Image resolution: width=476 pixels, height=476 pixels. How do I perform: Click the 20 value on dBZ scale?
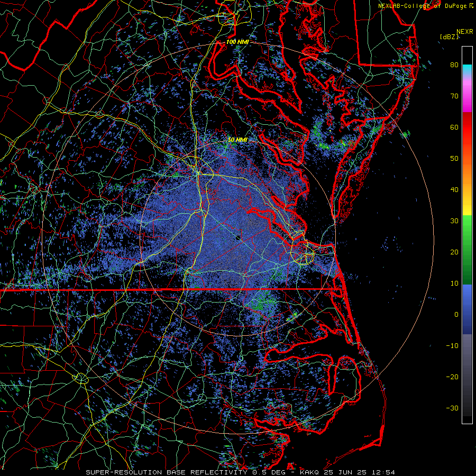[454, 252]
